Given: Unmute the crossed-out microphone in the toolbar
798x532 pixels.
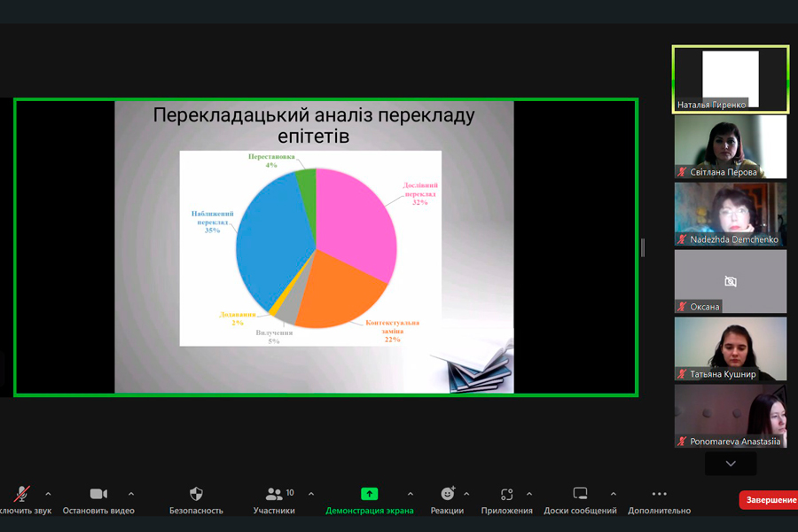Looking at the screenshot, I should click(21, 494).
